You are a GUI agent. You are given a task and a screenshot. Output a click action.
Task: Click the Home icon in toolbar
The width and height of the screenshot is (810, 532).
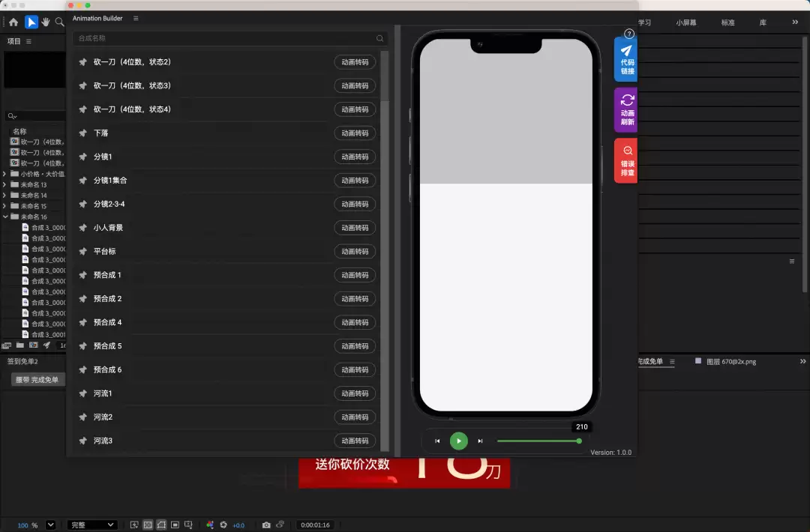[13, 22]
